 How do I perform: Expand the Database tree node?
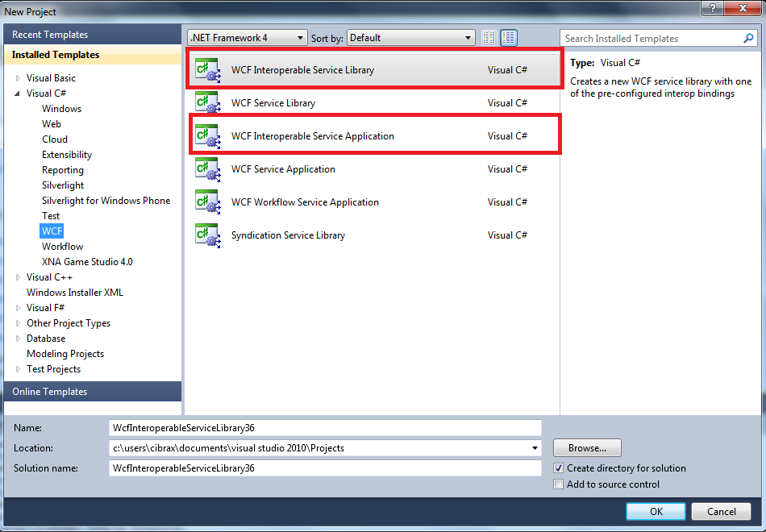coord(18,339)
